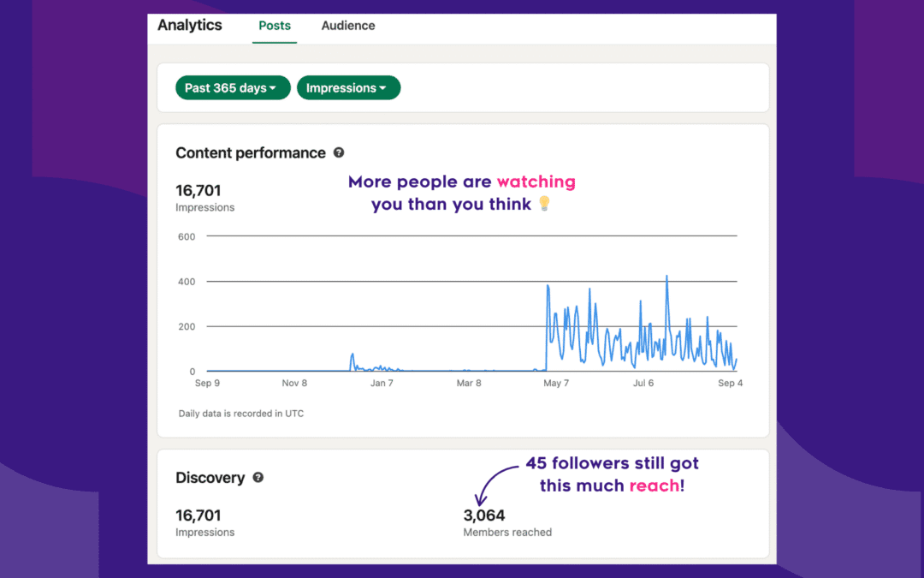Click the Discovery help icon
Screen dimensions: 924x578
coord(258,478)
